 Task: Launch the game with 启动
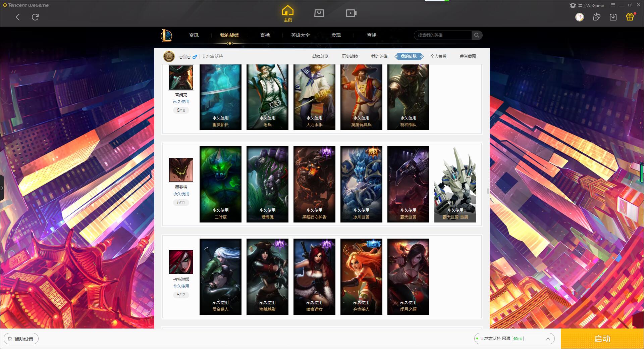tap(602, 339)
